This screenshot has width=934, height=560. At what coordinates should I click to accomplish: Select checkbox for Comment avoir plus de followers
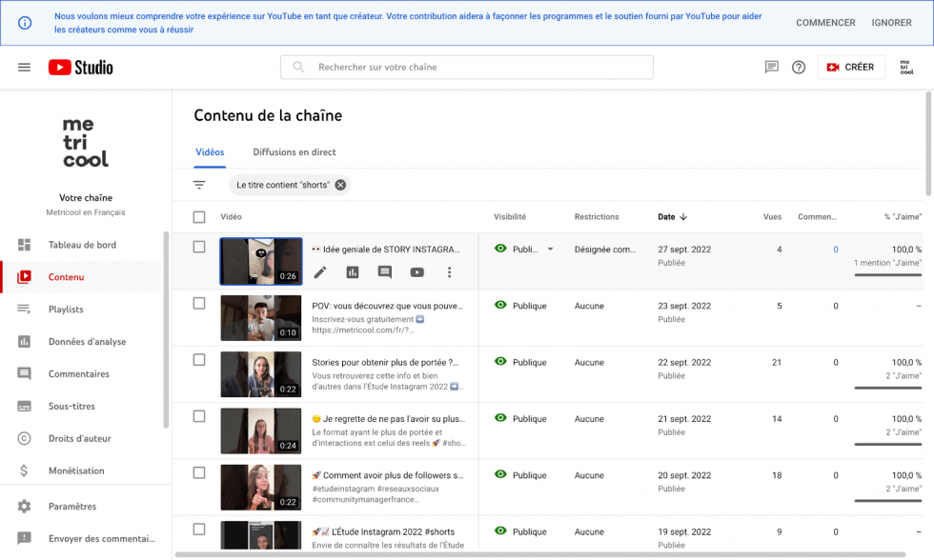199,473
